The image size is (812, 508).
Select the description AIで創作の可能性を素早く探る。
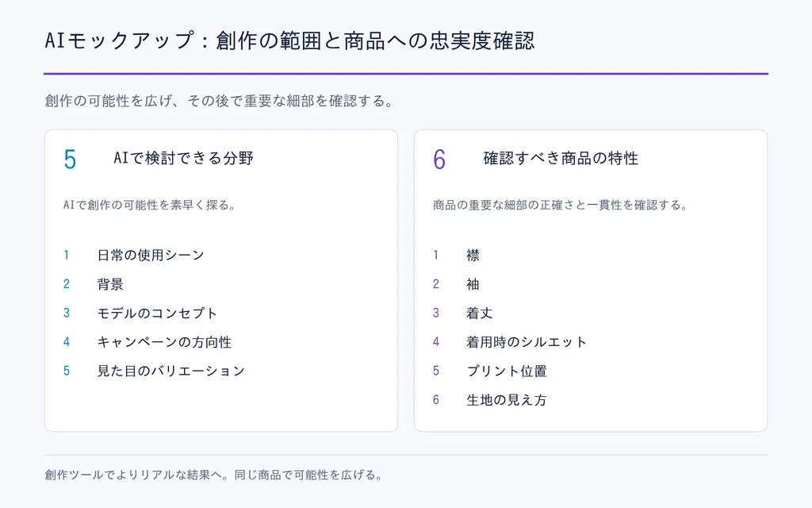tap(150, 206)
